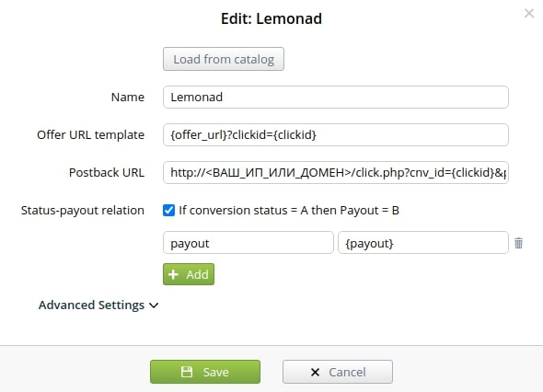
Task: Click into the Postback URL field
Action: point(336,172)
